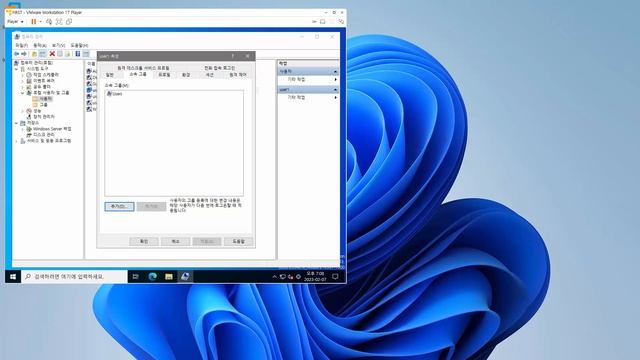The width and height of the screenshot is (640, 360).
Task: Expand 서비스 및 응용 프로그램 node
Action: click(x=17, y=141)
